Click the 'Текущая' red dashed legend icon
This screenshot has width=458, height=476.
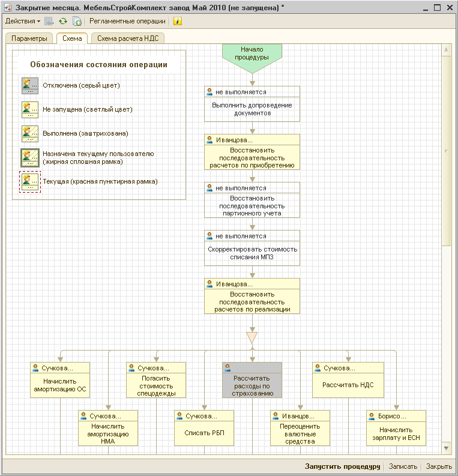(30, 182)
